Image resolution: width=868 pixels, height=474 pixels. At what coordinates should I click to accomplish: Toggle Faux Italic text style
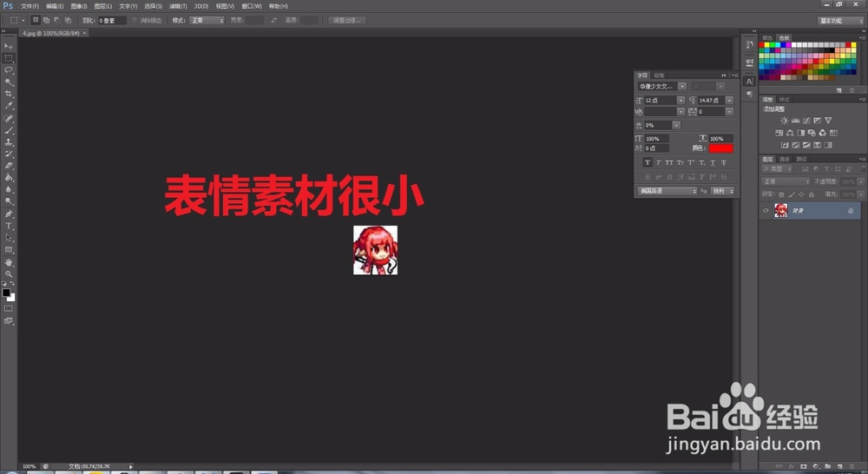click(658, 163)
